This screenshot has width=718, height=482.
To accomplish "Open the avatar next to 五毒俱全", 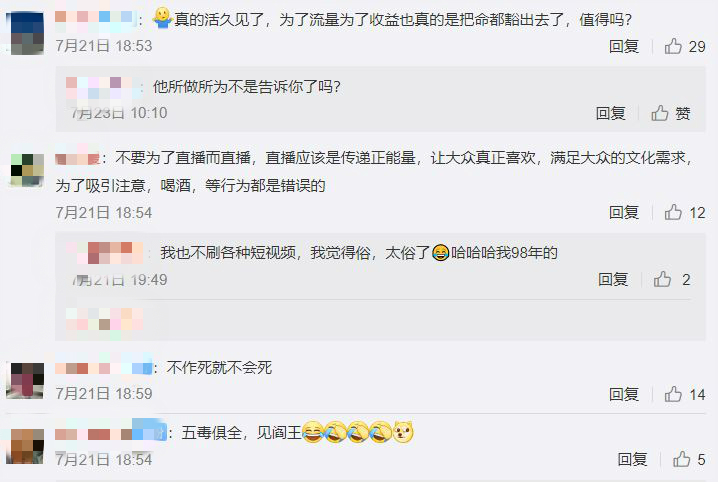I will coord(27,446).
